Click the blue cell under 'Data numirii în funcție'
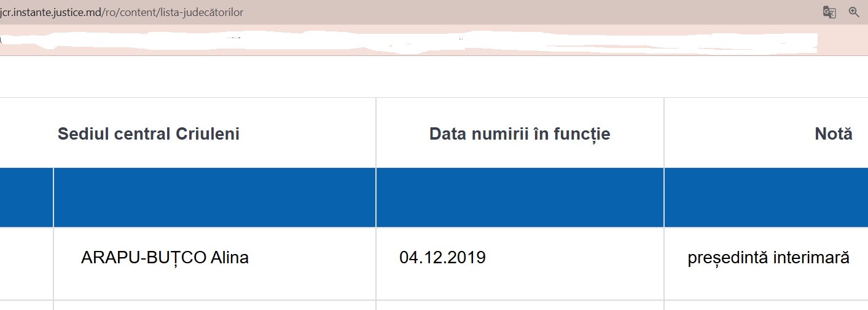Image resolution: width=868 pixels, height=310 pixels. (520, 197)
